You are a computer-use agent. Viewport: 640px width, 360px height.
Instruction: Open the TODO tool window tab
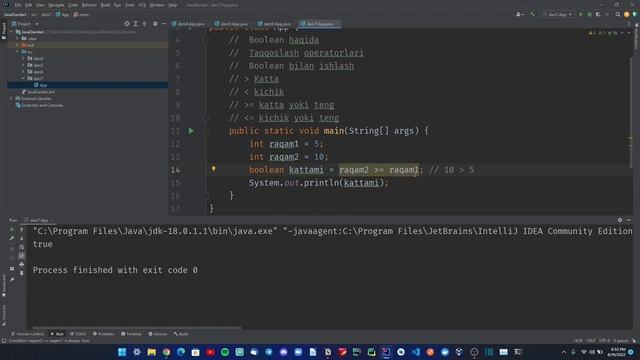click(78, 334)
